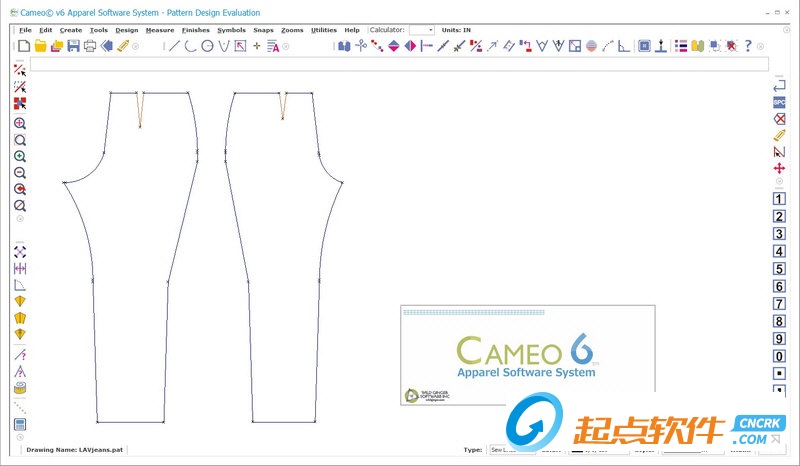
Task: Click the magnifier with plus zoom-in icon
Action: click(20, 156)
